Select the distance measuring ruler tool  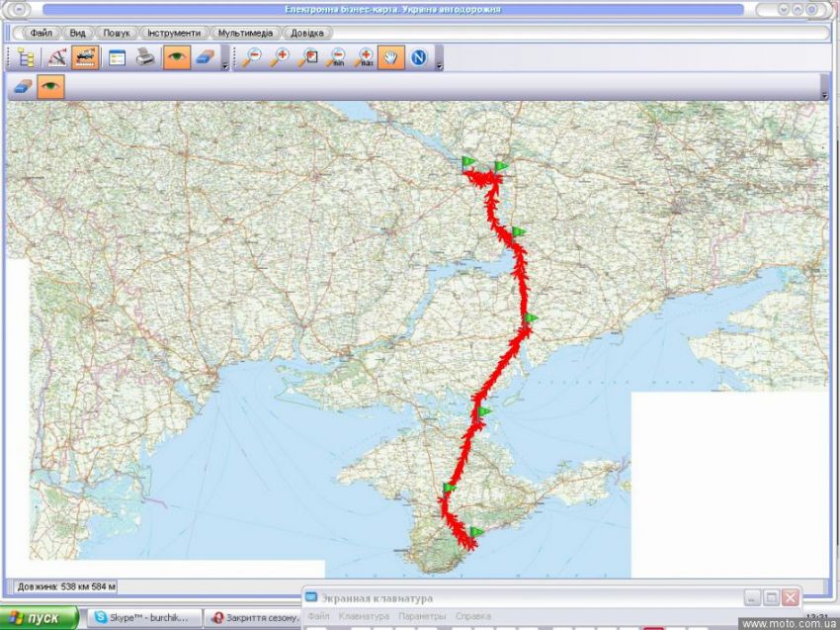[x=56, y=57]
